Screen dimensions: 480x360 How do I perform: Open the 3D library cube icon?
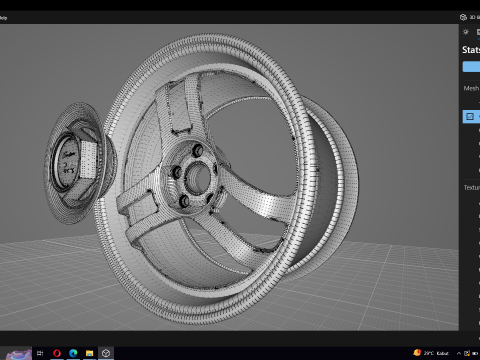pos(463,17)
